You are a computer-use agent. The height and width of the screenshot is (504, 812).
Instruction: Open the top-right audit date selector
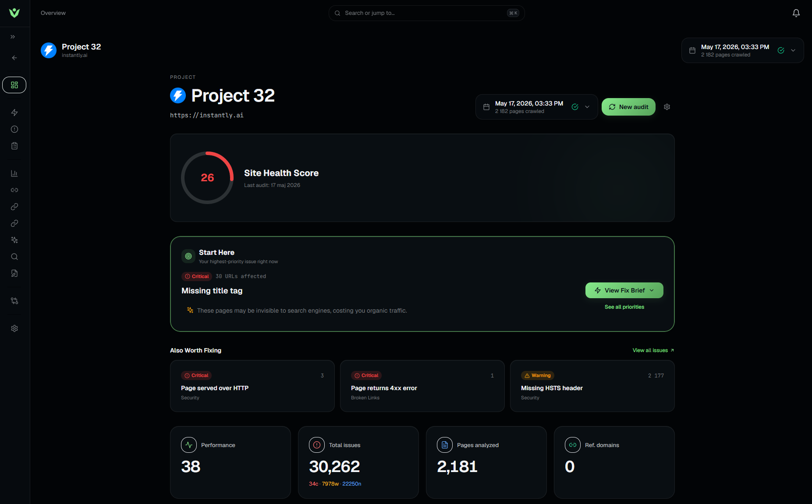(x=742, y=50)
